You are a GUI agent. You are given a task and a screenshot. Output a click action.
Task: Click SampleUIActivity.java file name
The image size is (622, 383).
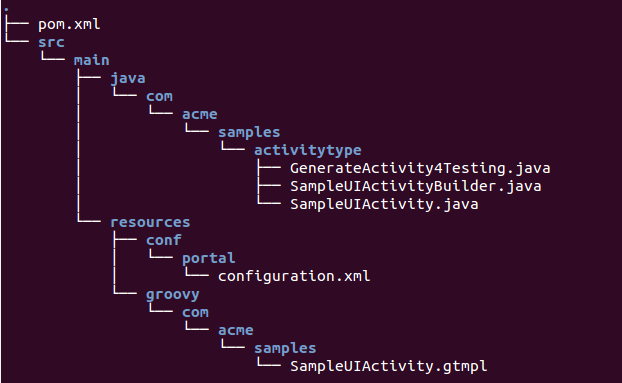tap(384, 205)
